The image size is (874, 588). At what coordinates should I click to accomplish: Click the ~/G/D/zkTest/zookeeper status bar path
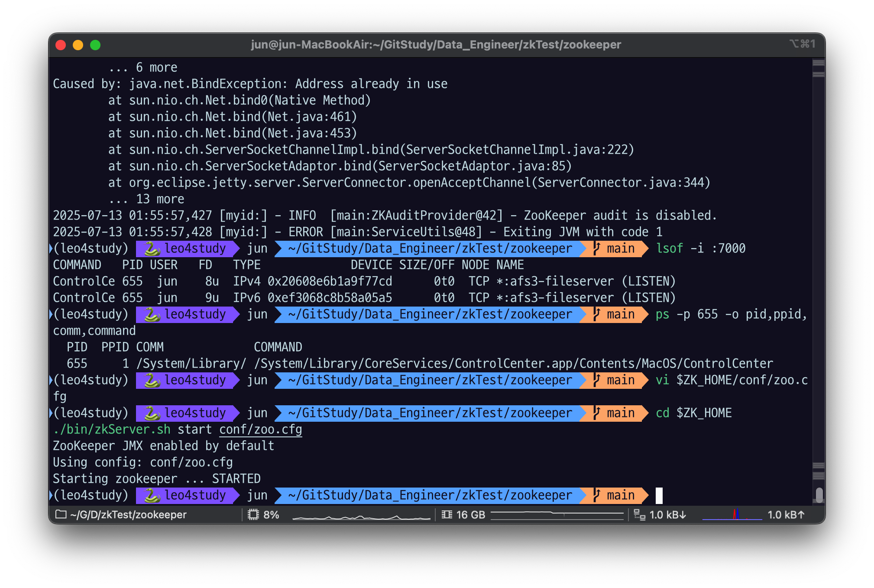[x=128, y=514]
